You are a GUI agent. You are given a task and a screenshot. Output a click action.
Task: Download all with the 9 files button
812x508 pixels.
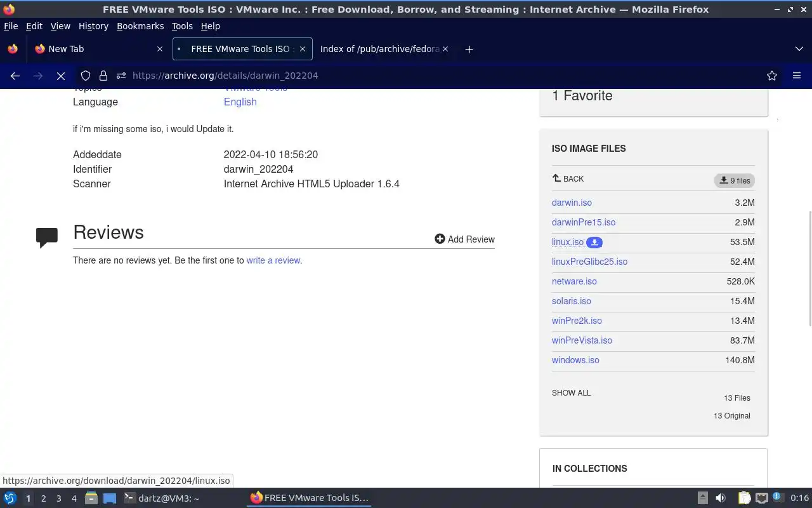click(735, 180)
